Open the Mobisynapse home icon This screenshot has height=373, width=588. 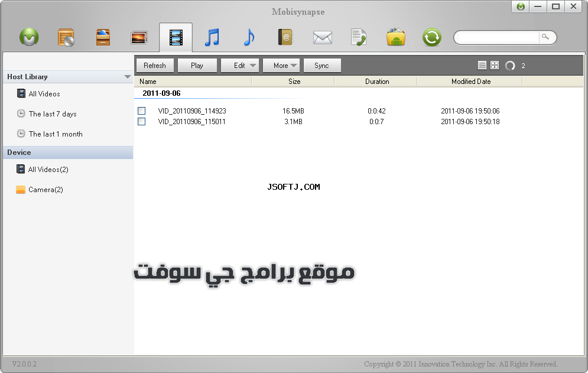[x=29, y=37]
